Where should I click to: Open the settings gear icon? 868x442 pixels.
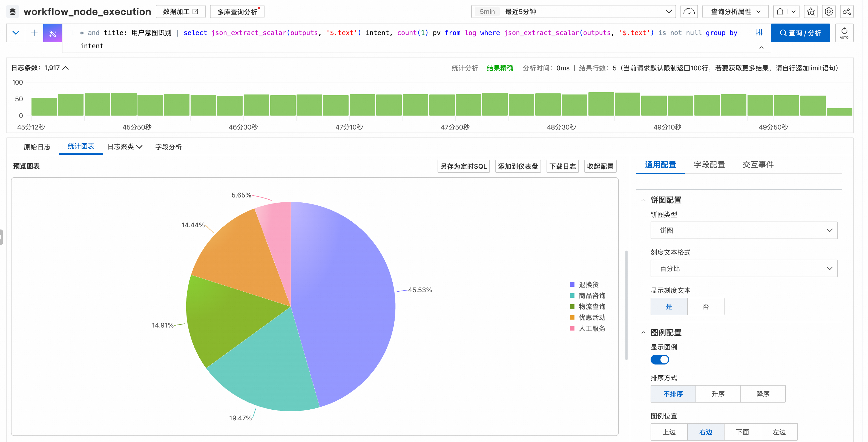tap(829, 12)
